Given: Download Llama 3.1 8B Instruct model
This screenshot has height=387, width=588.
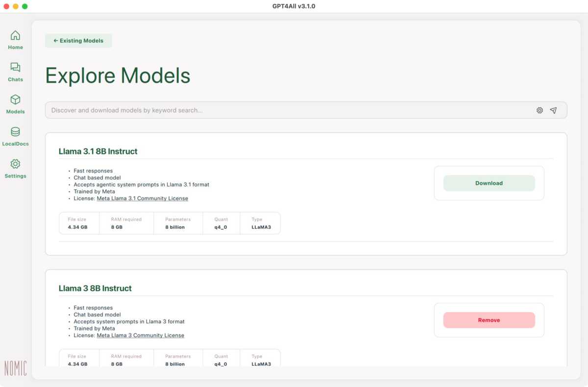Looking at the screenshot, I should pos(489,183).
